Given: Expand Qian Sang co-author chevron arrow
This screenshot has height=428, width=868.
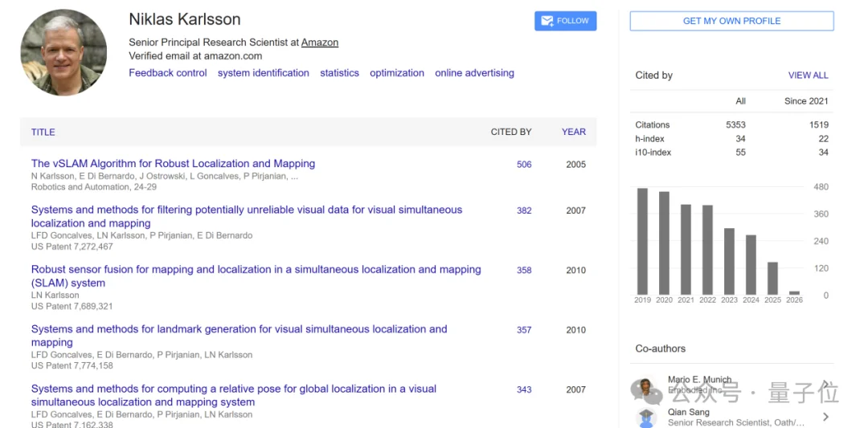Looking at the screenshot, I should click(x=825, y=417).
